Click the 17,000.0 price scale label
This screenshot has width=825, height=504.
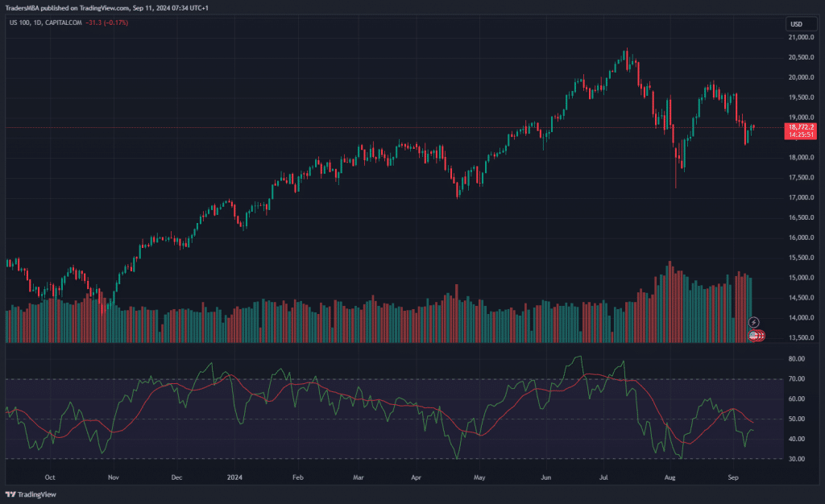[x=802, y=197]
